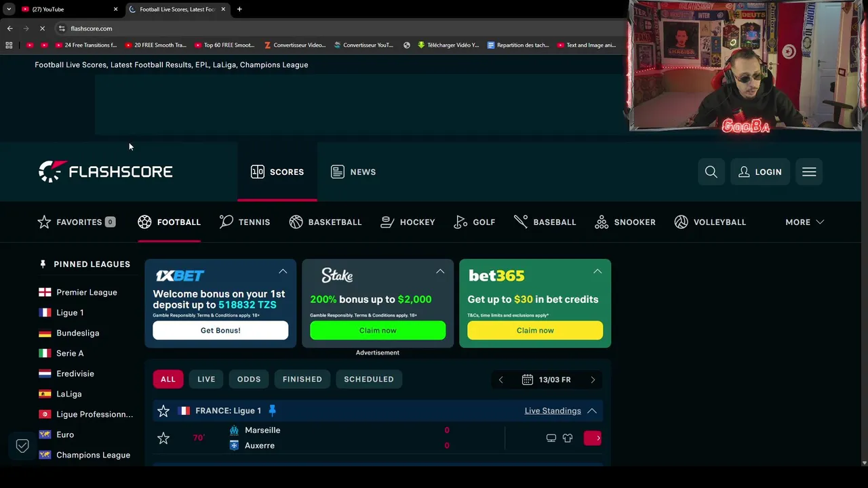Go to next day arrow
Image resolution: width=868 pixels, height=488 pixels.
[x=593, y=380]
